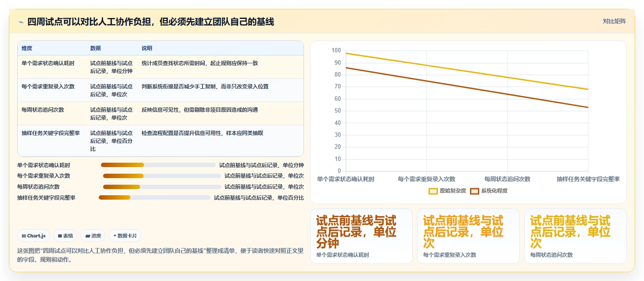Click the progress bar for 单个需求状态确认耗时

[x=158, y=165]
